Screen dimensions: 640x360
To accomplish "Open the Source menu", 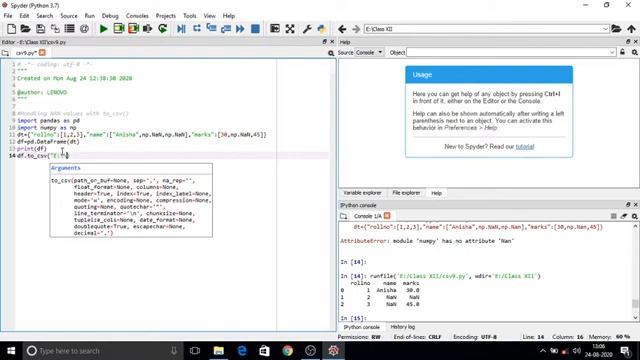I will 69,16.
